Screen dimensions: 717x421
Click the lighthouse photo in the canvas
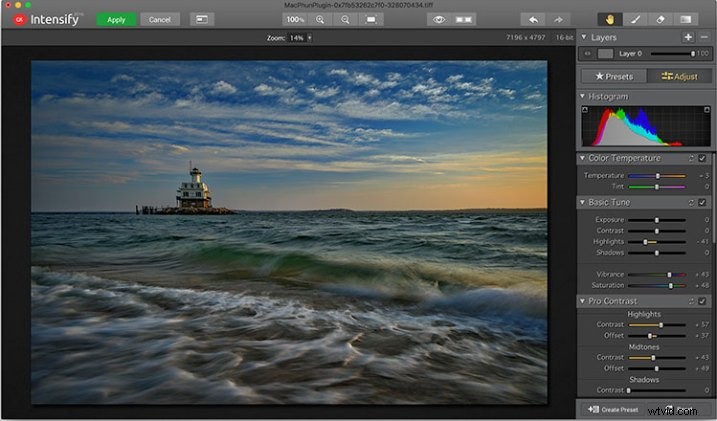pyautogui.click(x=289, y=232)
